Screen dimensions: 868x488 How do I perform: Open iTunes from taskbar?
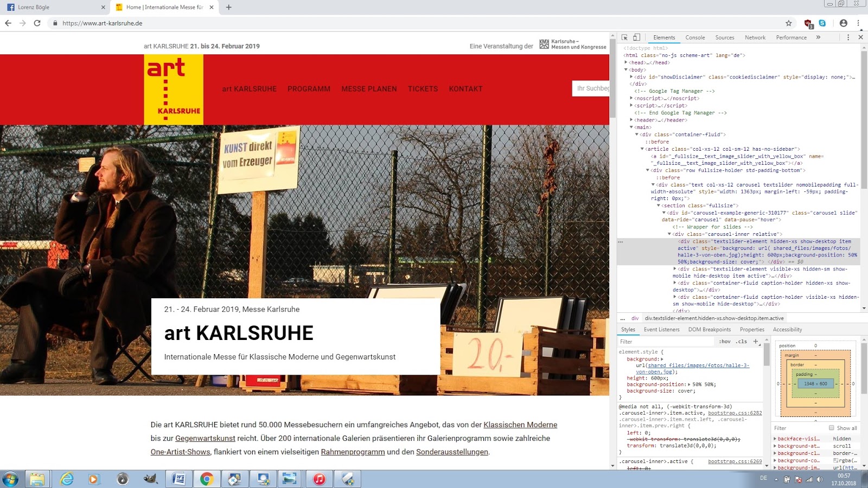(320, 479)
